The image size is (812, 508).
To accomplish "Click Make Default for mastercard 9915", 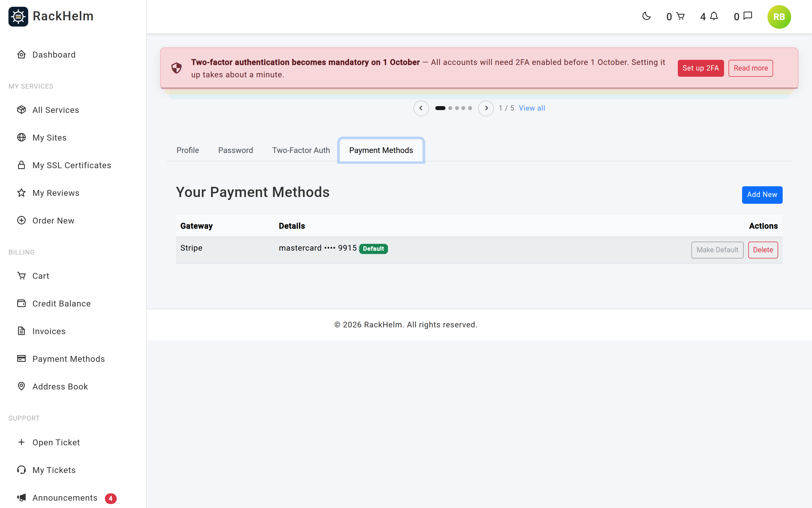I will 717,250.
